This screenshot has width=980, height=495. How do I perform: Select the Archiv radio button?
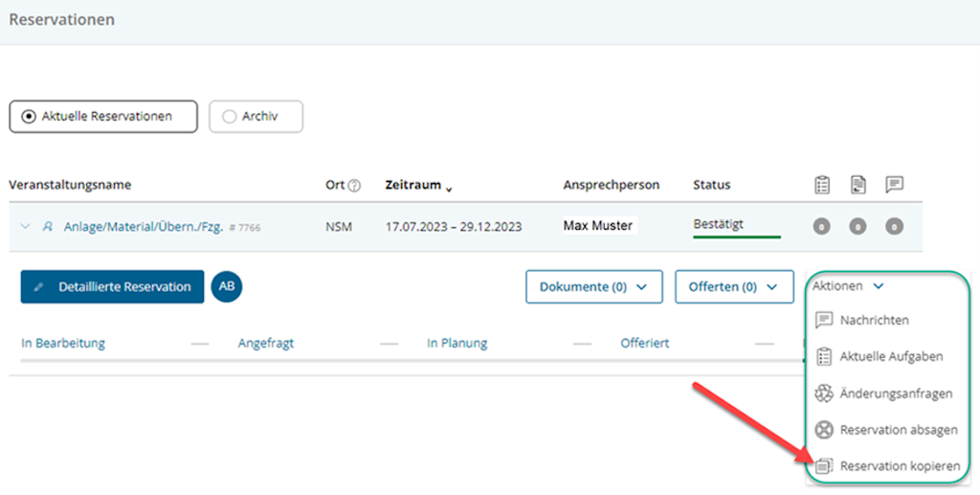click(x=229, y=117)
